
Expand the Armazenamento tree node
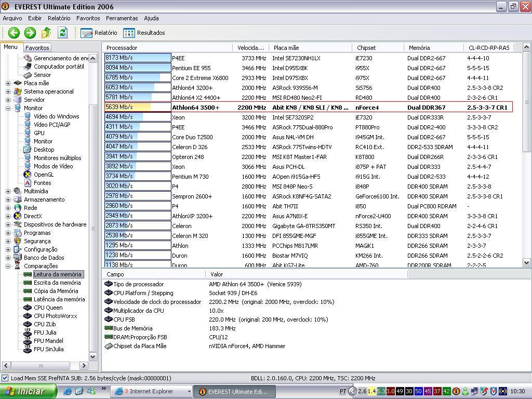(x=8, y=199)
